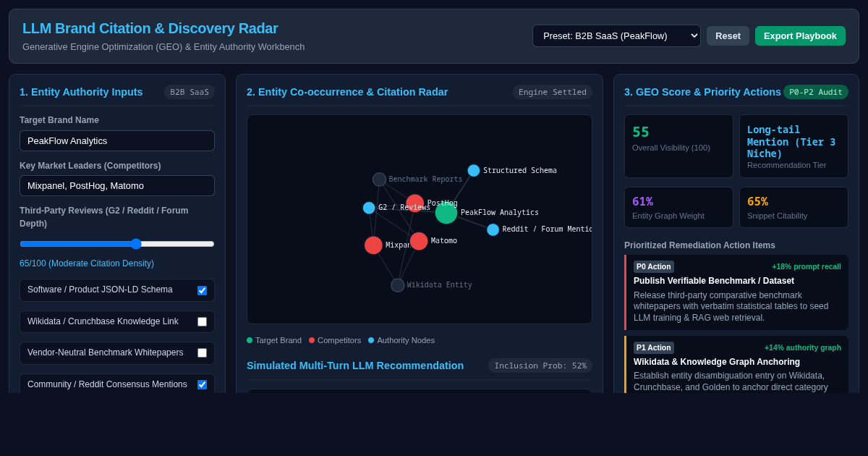868x456 pixels.
Task: Click the Competitors legend dot
Action: coord(312,340)
